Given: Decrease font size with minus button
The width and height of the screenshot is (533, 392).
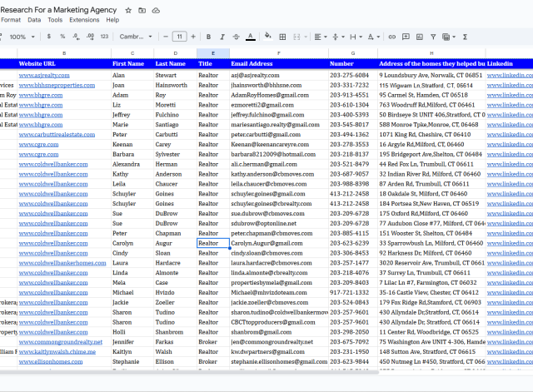Looking at the screenshot, I should (166, 37).
